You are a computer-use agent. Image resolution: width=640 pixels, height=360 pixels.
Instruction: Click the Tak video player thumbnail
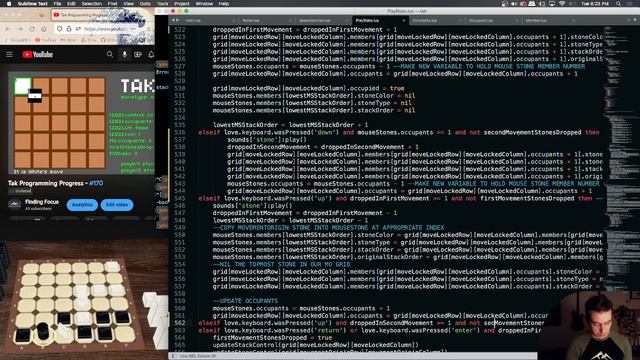click(x=81, y=123)
